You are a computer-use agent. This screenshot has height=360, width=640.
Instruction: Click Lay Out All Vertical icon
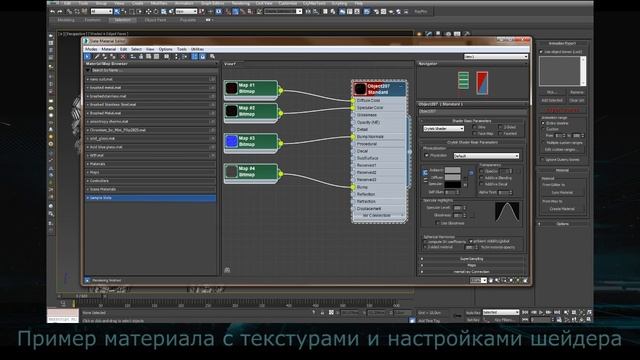coord(176,56)
